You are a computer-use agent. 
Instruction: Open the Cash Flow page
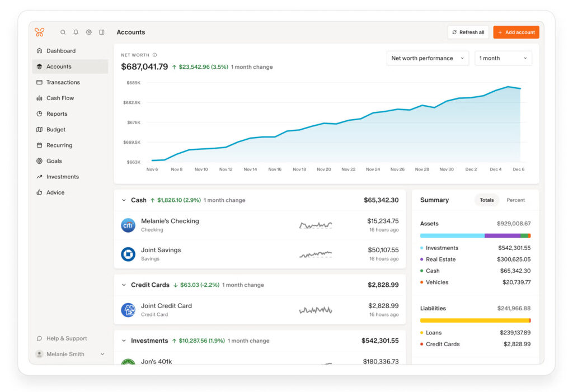pos(60,98)
